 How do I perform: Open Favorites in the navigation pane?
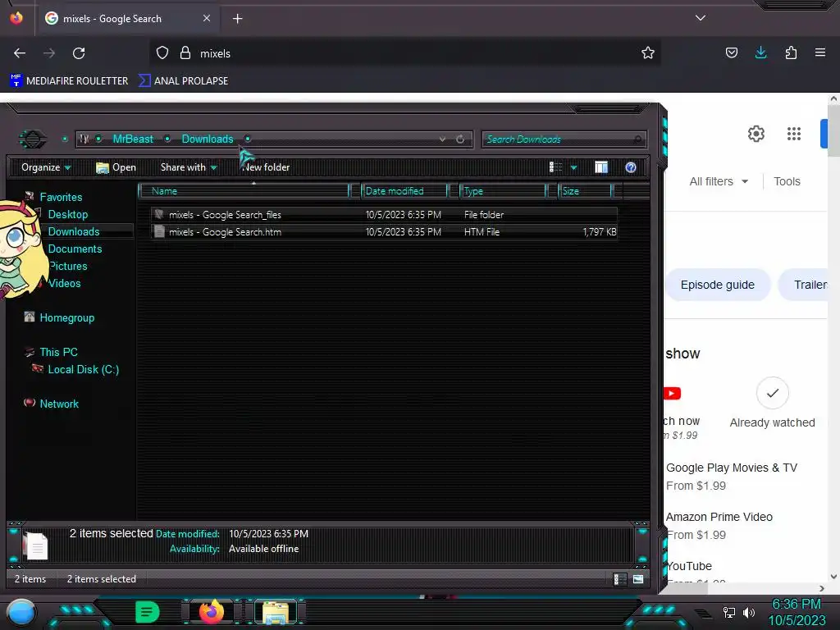point(61,197)
